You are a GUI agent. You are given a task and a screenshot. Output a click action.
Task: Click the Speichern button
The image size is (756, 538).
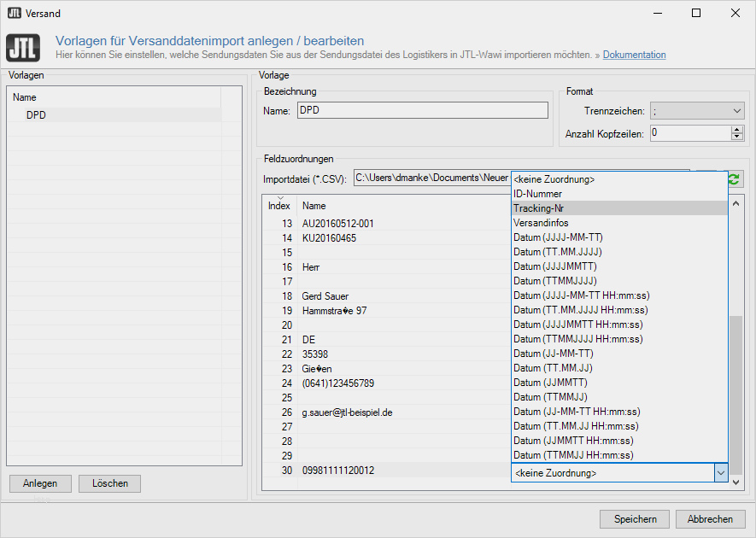(635, 519)
